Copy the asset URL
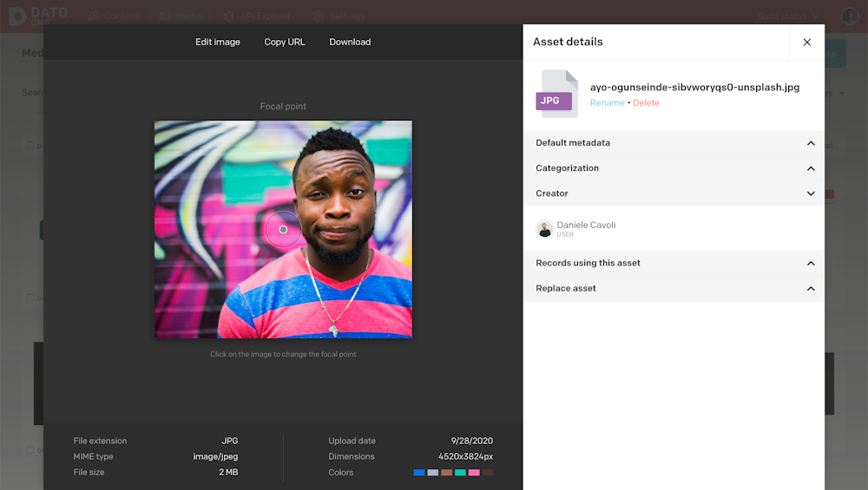 click(x=285, y=42)
